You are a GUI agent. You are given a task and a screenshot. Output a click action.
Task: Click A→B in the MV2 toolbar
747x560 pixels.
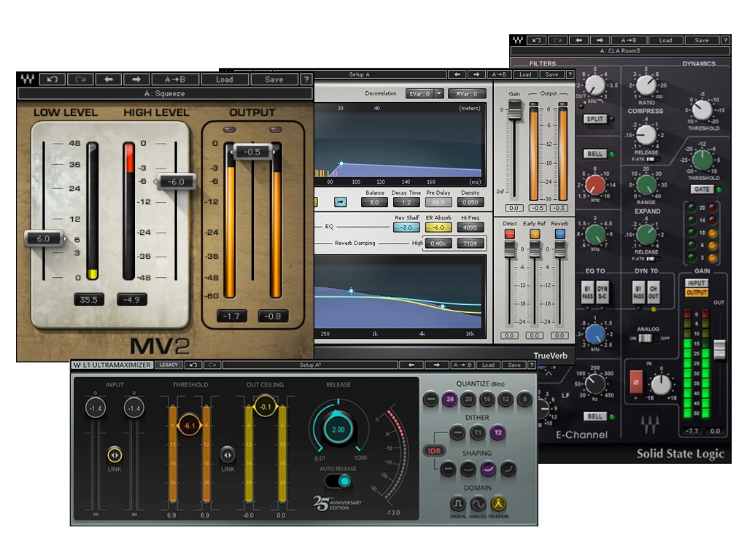point(174,79)
